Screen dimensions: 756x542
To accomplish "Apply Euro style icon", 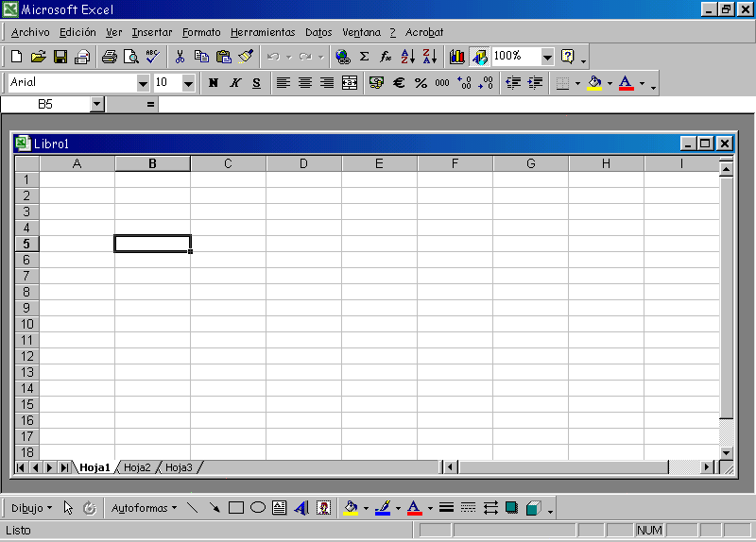I will point(398,83).
